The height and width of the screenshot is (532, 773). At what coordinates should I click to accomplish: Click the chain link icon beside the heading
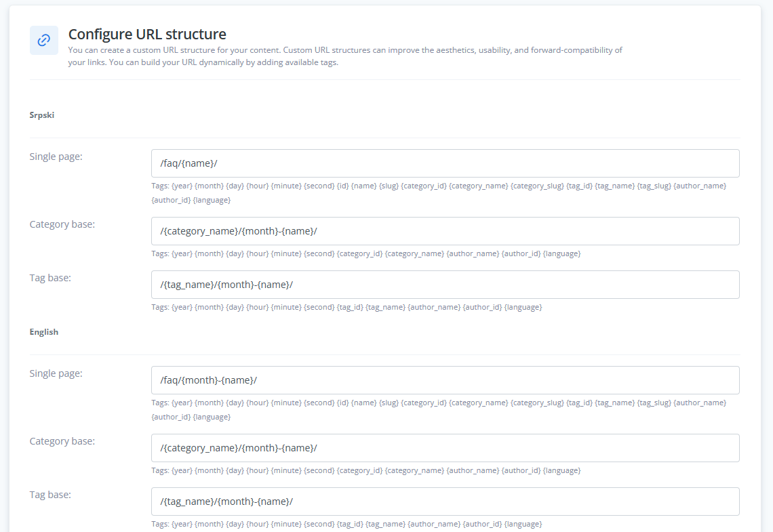coord(44,41)
